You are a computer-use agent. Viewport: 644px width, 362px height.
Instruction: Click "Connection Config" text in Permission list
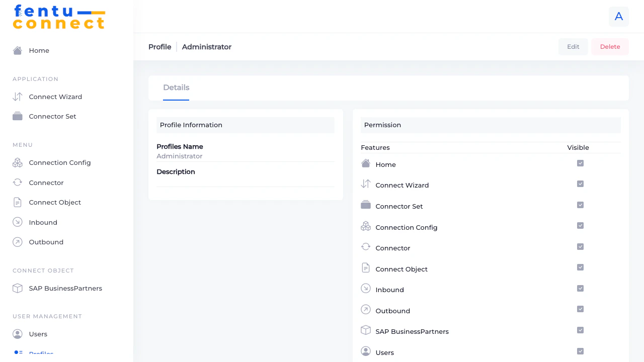pyautogui.click(x=407, y=228)
